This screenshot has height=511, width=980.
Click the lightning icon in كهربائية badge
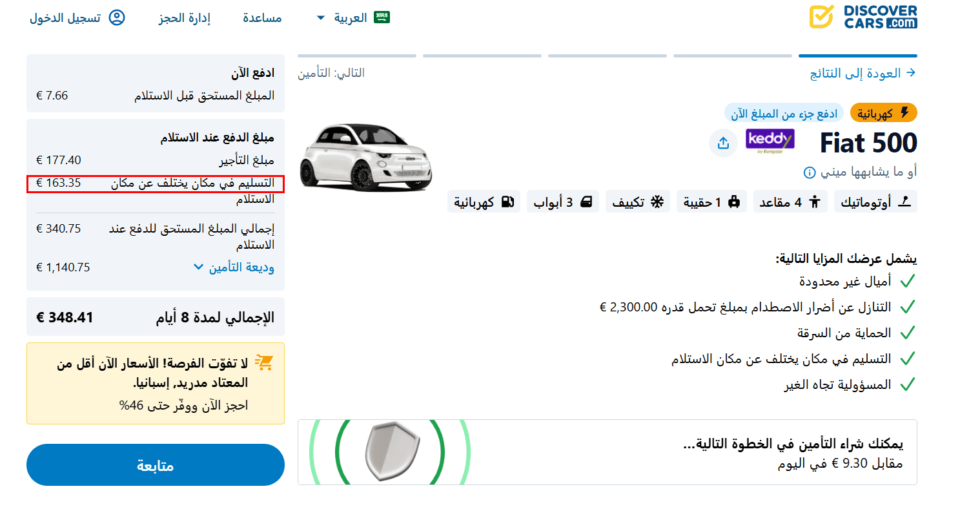coord(904,113)
